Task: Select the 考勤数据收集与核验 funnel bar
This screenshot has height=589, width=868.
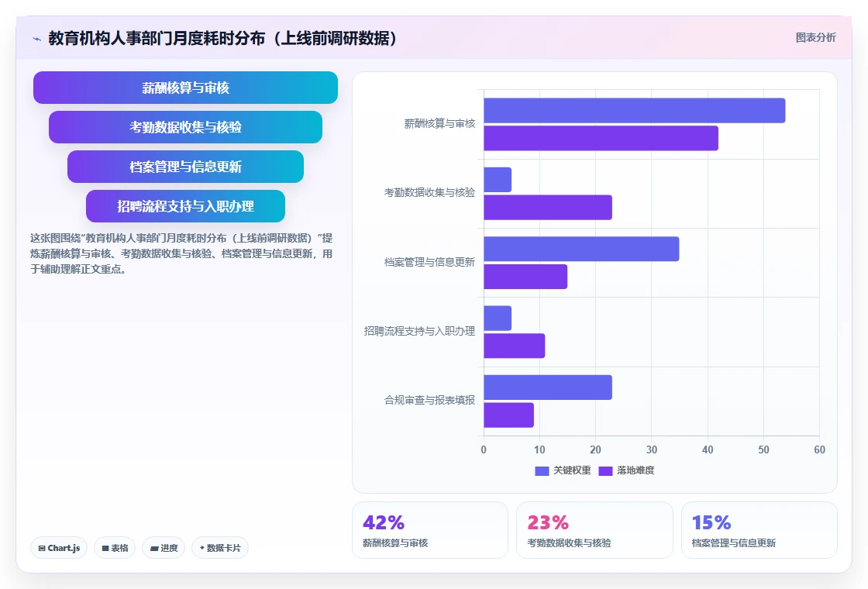Action: click(185, 127)
